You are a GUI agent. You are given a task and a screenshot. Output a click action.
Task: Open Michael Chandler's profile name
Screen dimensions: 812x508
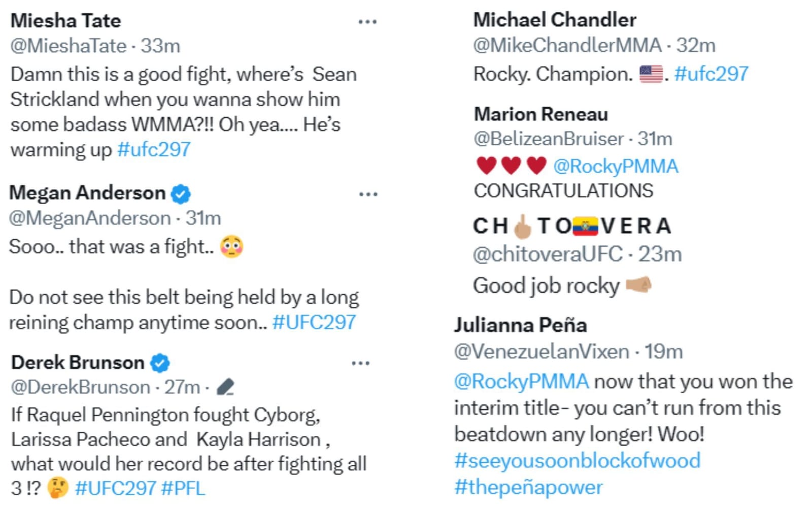coord(554,20)
